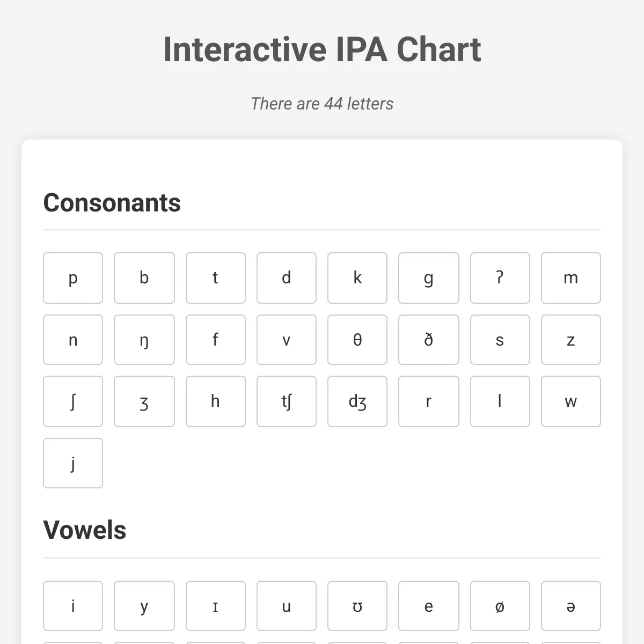This screenshot has width=644, height=644.
Task: Select the schwa ə vowel tile
Action: pyautogui.click(x=570, y=606)
